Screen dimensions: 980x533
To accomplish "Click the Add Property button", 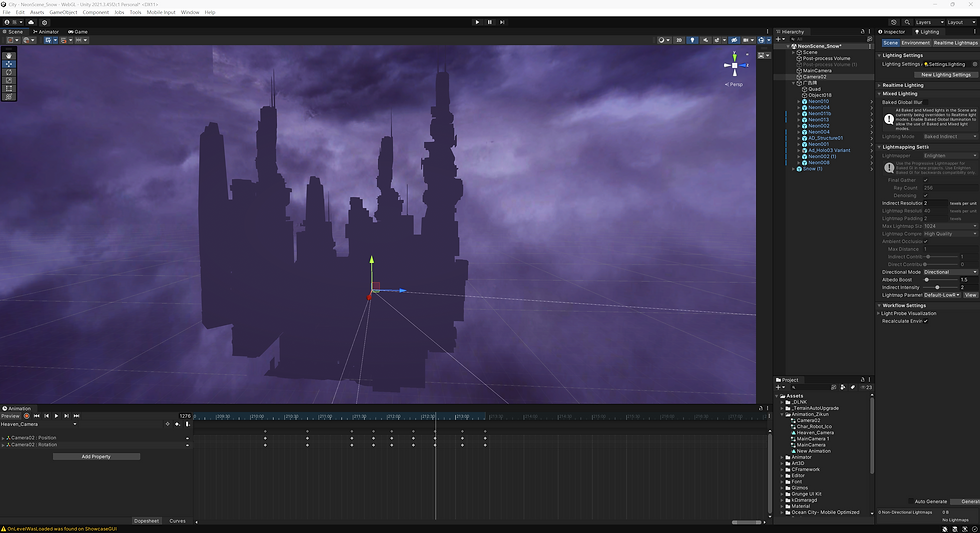I will coord(96,456).
